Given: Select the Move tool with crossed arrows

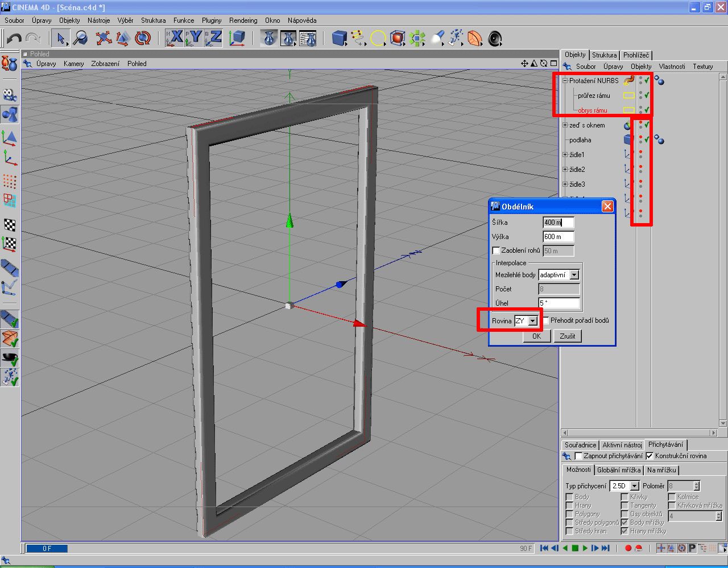Looking at the screenshot, I should (x=104, y=39).
